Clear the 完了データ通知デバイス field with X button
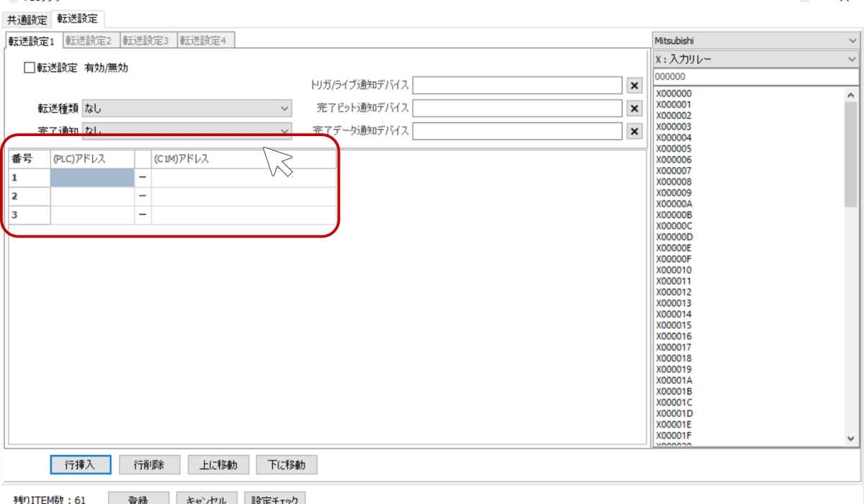Image resolution: width=864 pixels, height=504 pixels. pyautogui.click(x=634, y=131)
